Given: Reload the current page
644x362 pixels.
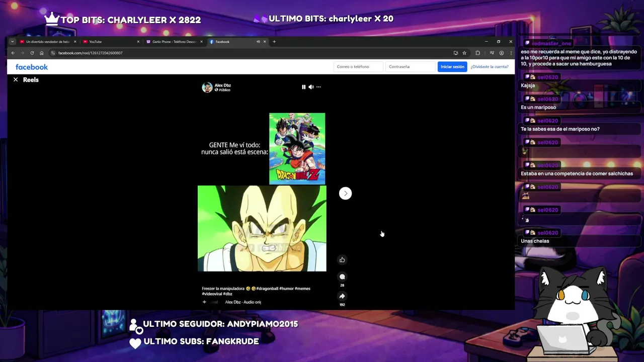Looking at the screenshot, I should 32,53.
